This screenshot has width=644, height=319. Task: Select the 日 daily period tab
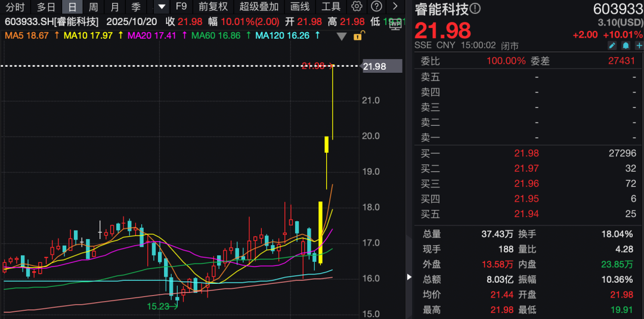point(72,7)
